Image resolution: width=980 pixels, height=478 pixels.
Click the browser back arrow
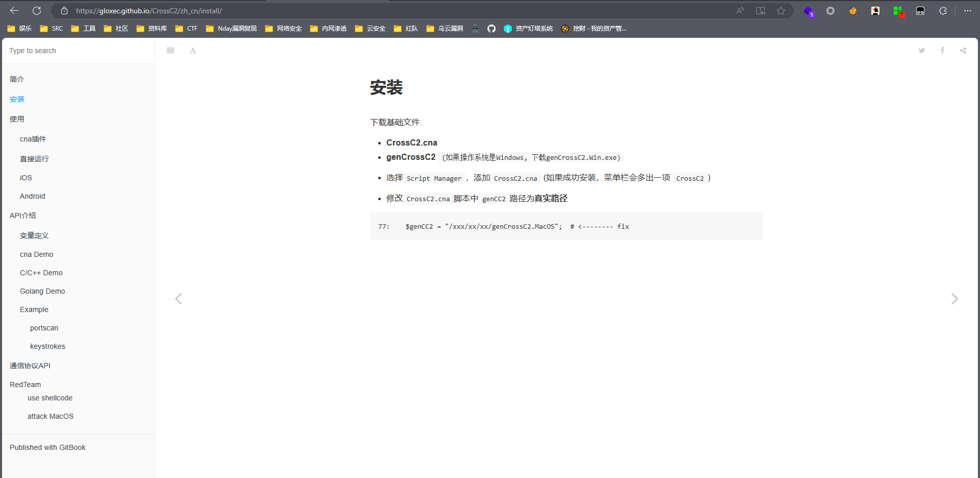pyautogui.click(x=14, y=11)
